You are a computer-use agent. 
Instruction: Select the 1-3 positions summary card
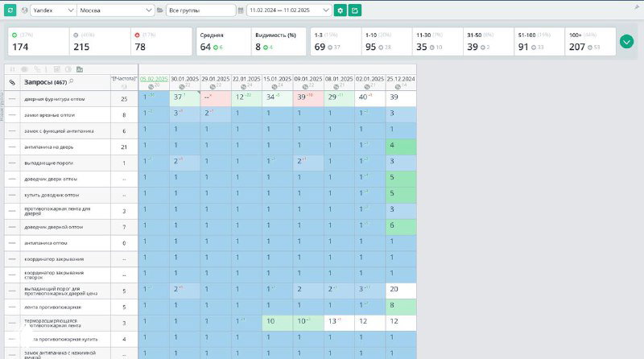(x=336, y=42)
